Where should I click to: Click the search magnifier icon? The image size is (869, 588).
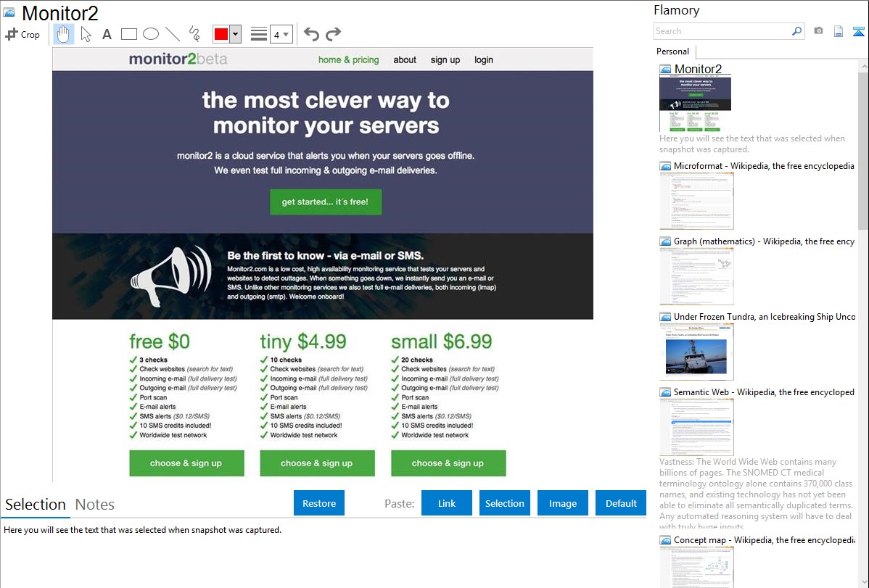click(x=796, y=31)
